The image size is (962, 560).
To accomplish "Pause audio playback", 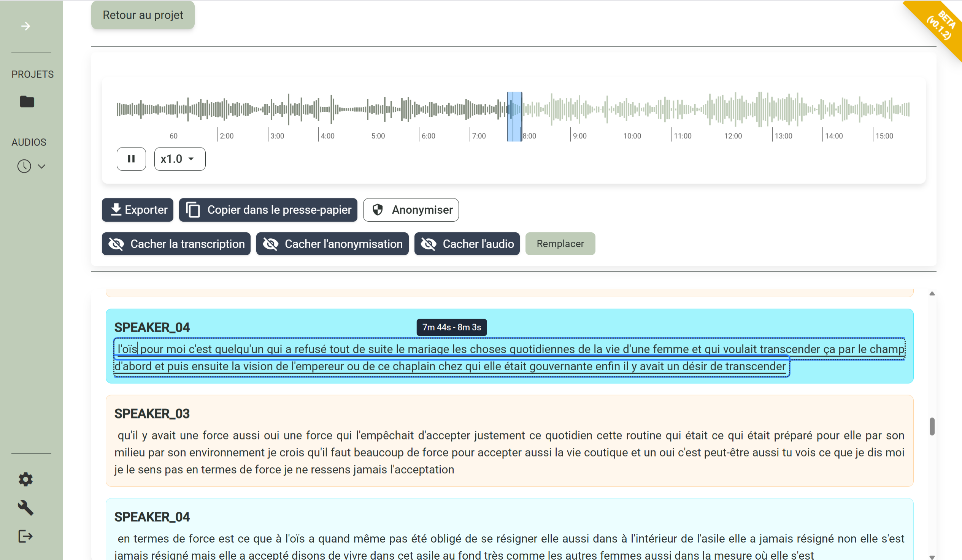I will (131, 159).
